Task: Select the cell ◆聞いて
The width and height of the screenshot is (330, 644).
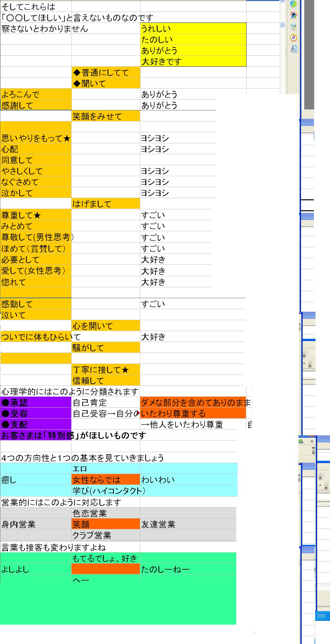Action: tap(106, 83)
